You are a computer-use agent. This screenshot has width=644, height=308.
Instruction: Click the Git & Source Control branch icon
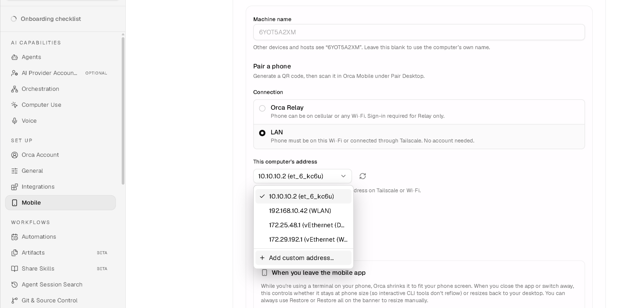click(x=15, y=300)
